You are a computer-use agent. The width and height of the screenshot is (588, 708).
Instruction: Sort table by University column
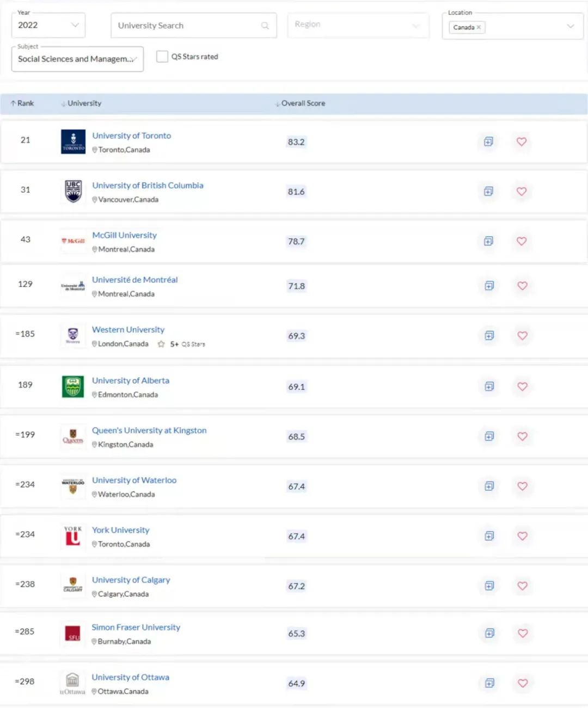click(81, 103)
